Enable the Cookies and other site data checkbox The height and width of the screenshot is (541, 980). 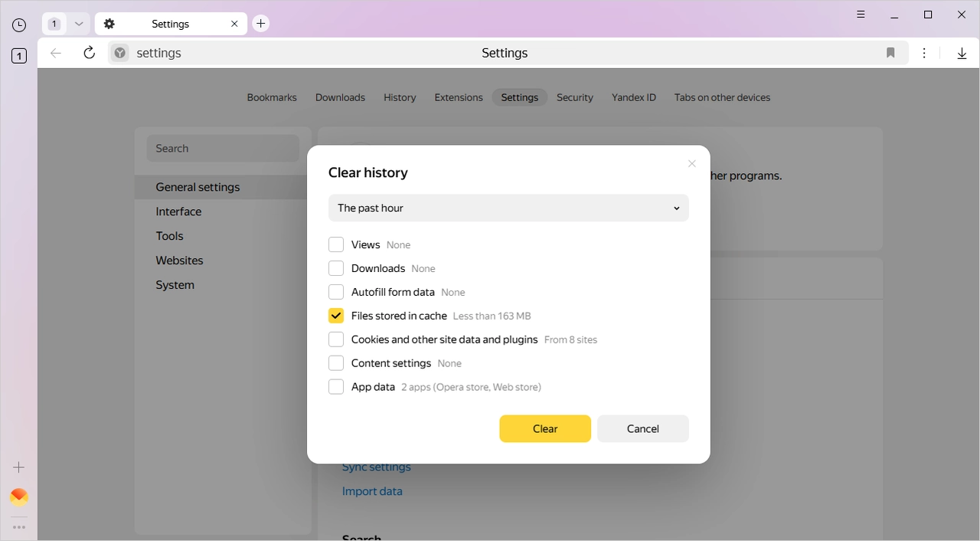[335, 339]
